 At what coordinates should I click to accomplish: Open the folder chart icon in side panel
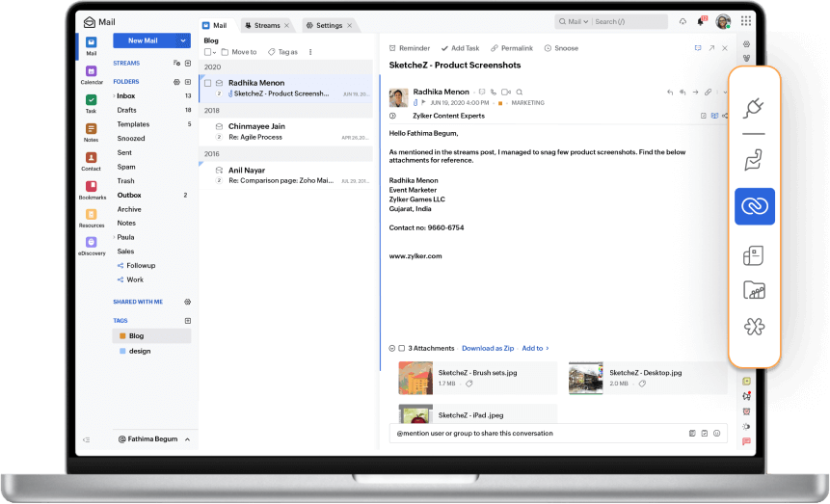click(754, 290)
